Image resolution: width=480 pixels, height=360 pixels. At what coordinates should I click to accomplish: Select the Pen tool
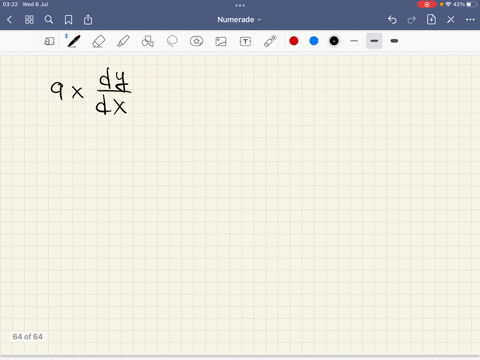click(73, 41)
